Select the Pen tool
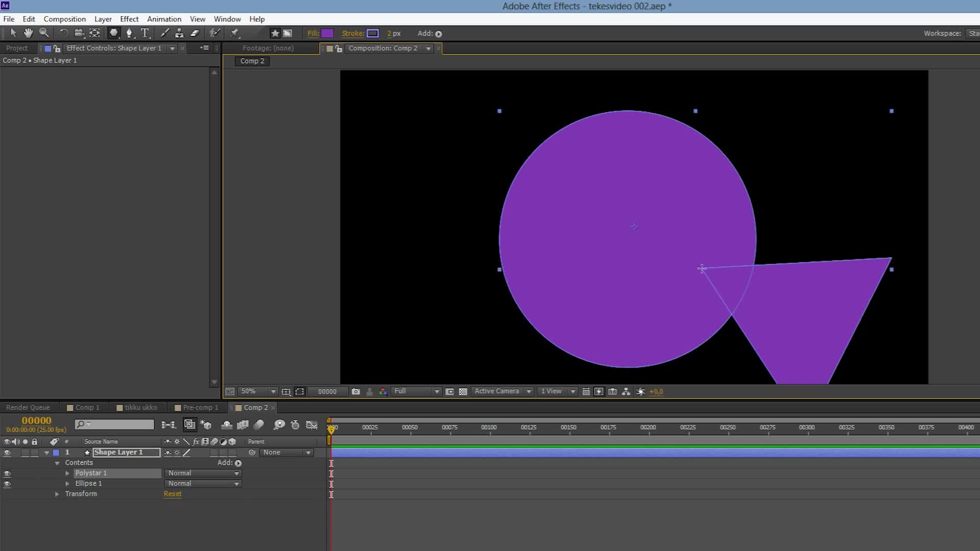 [x=129, y=33]
